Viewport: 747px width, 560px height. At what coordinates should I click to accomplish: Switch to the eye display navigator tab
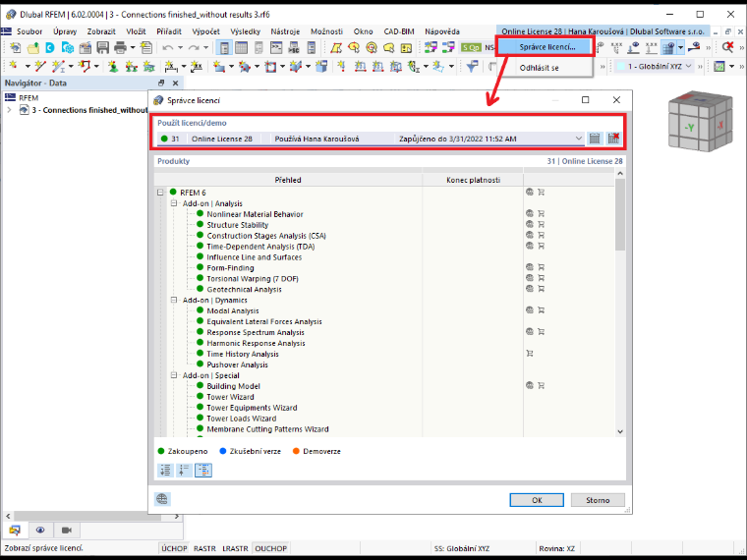coord(40,530)
